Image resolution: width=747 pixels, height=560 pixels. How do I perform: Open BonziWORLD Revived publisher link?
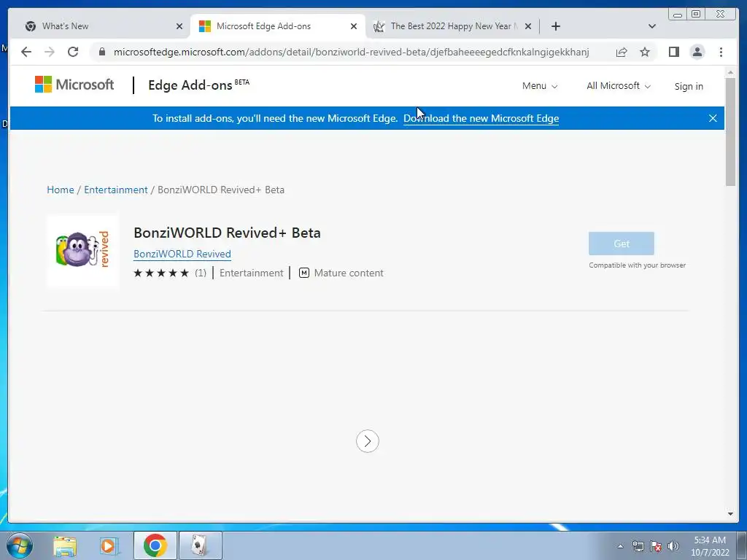(182, 254)
